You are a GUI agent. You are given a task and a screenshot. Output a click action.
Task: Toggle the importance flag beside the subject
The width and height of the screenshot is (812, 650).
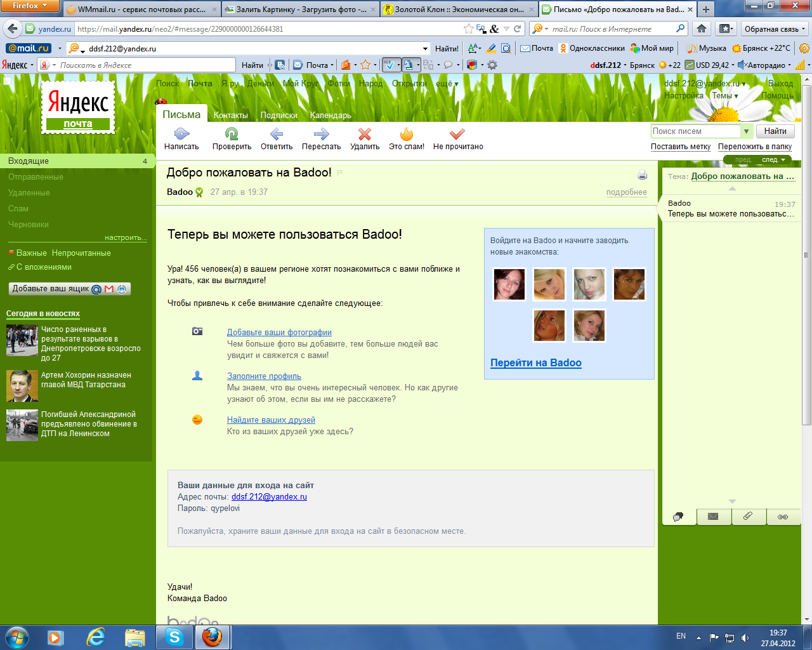340,173
